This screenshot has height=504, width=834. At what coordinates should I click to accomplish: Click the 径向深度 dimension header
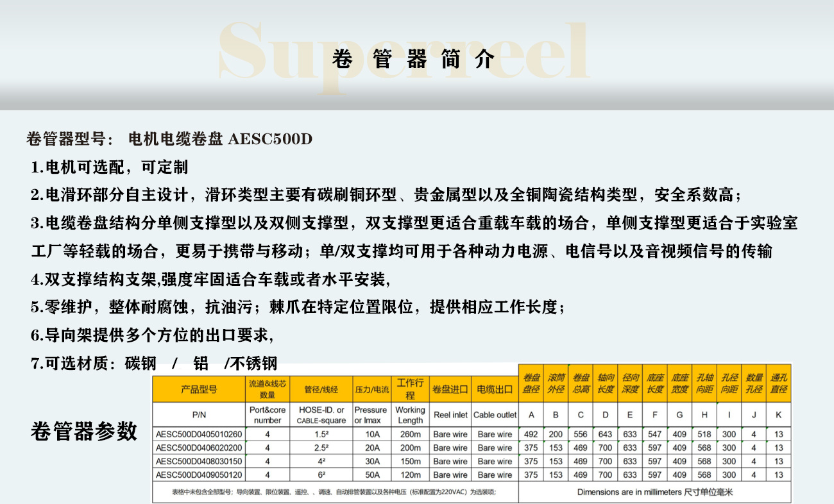pos(630,383)
